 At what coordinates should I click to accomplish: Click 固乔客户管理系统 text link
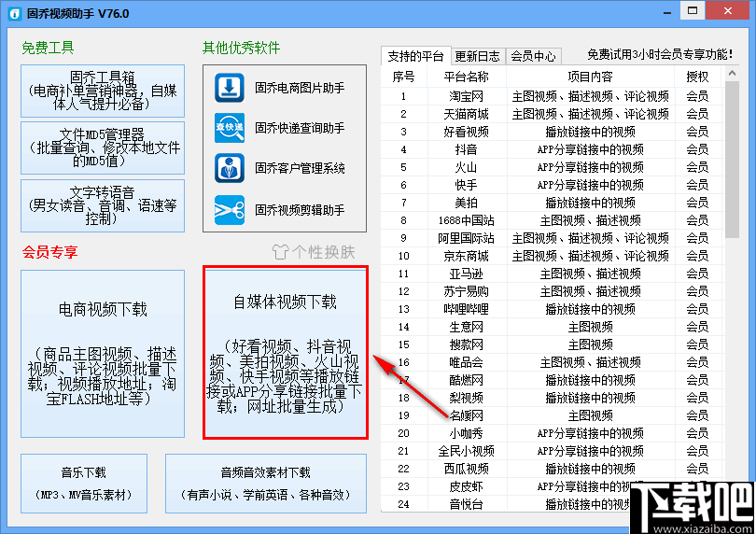tap(300, 168)
